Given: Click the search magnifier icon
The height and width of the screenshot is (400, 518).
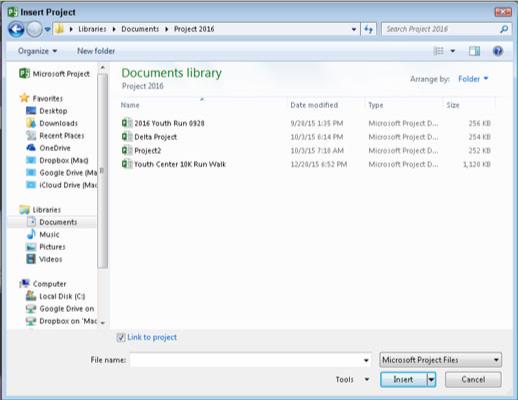Looking at the screenshot, I should [504, 29].
